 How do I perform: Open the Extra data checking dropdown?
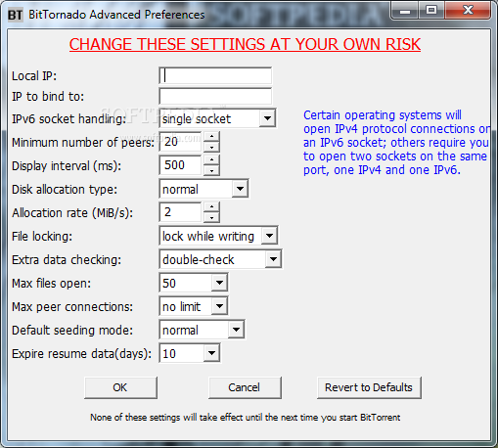click(273, 259)
